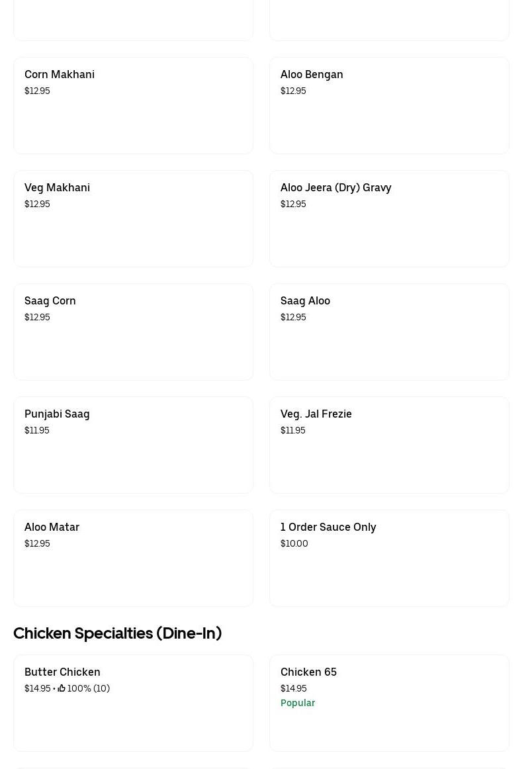The image size is (532, 769).
Task: Click the 100% (10) rating text
Action: coord(89,688)
